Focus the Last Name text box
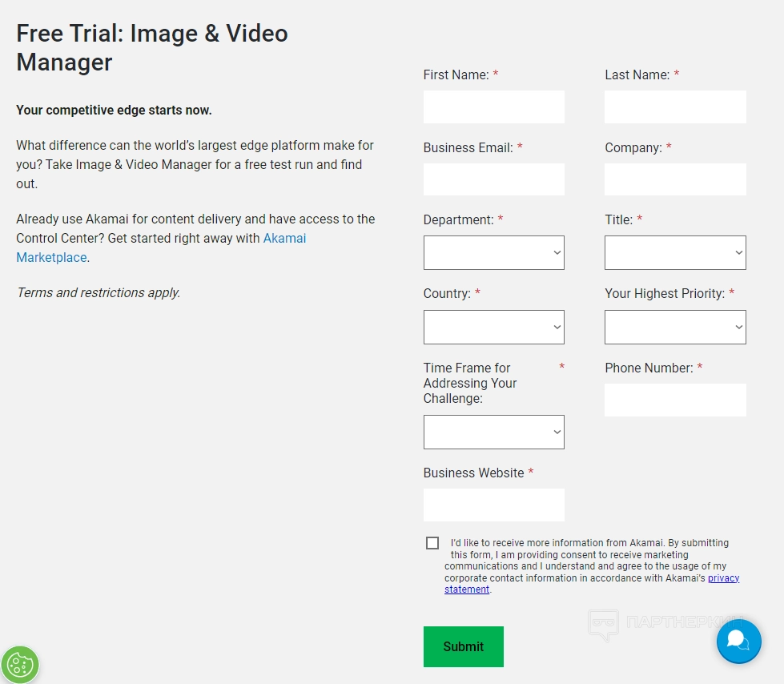 [674, 107]
